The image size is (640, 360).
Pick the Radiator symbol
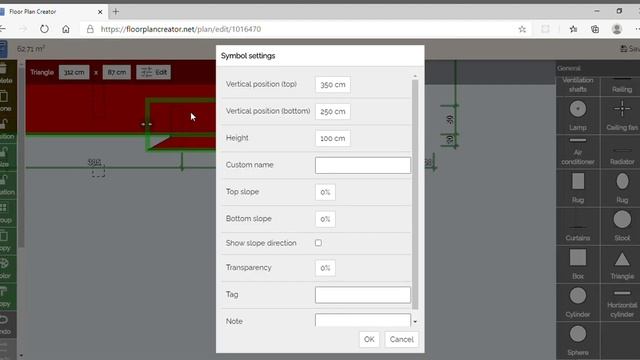[x=622, y=151]
